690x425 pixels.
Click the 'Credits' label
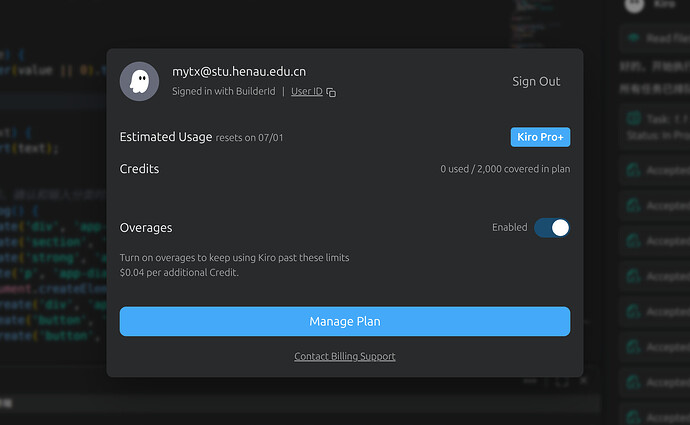point(139,169)
